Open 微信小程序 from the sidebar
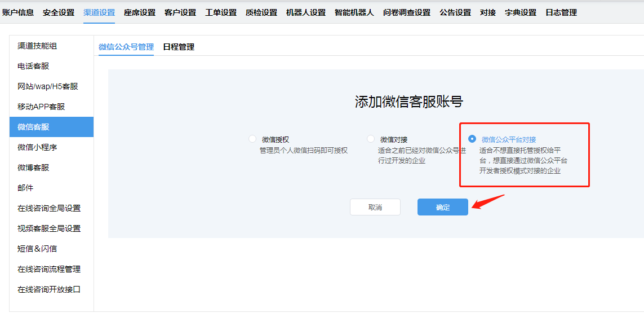The width and height of the screenshot is (644, 317). 52,147
